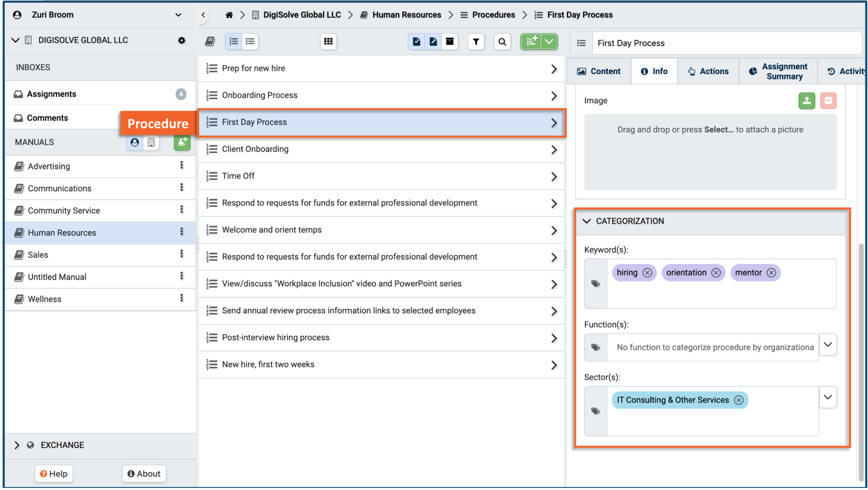Screen dimensions: 868x490
Task: Toggle the bulleted list view button
Action: (x=250, y=41)
